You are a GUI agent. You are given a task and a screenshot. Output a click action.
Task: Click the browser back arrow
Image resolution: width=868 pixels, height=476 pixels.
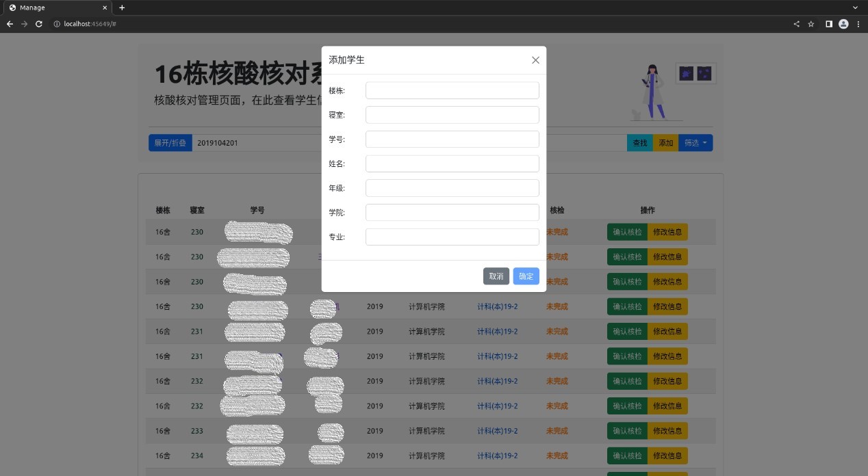point(10,24)
